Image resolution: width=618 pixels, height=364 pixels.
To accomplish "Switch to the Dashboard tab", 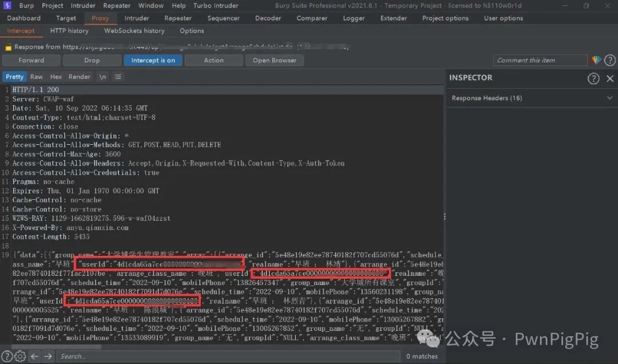I will [x=23, y=18].
